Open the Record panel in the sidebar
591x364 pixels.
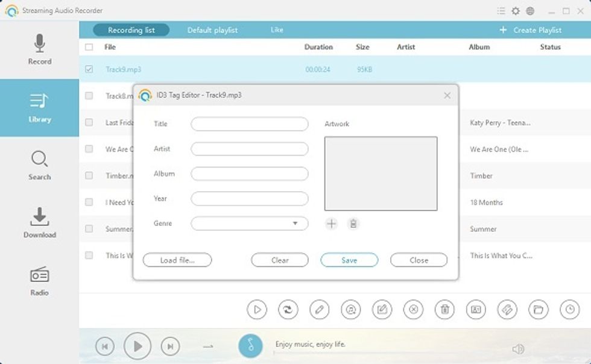(39, 51)
